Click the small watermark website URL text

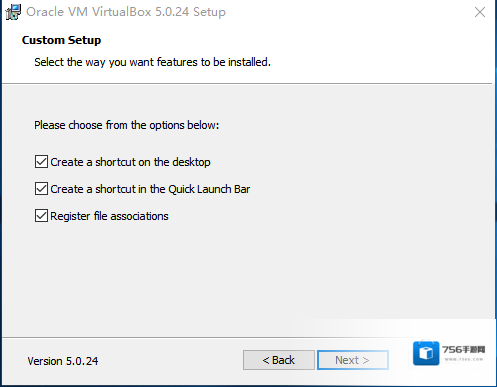(x=463, y=359)
